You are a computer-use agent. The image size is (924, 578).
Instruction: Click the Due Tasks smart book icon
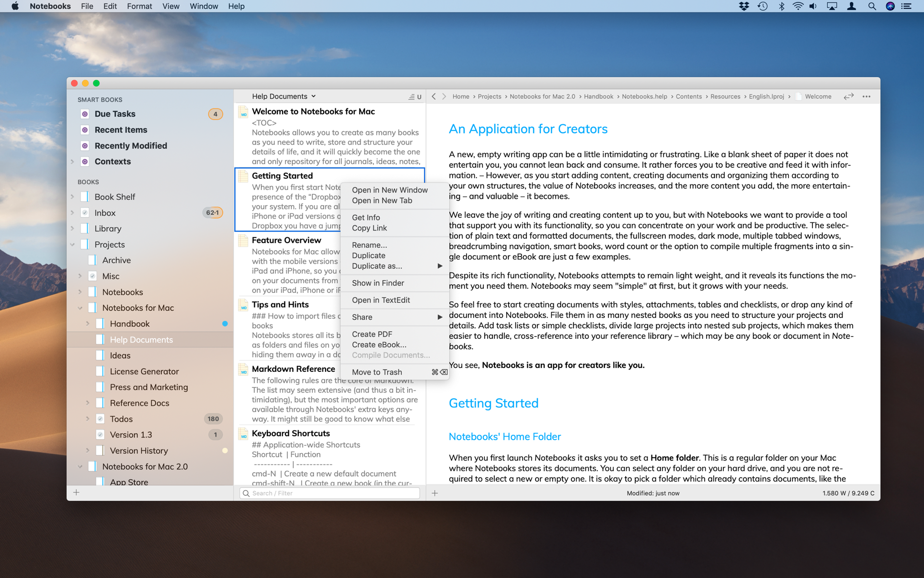pos(85,113)
